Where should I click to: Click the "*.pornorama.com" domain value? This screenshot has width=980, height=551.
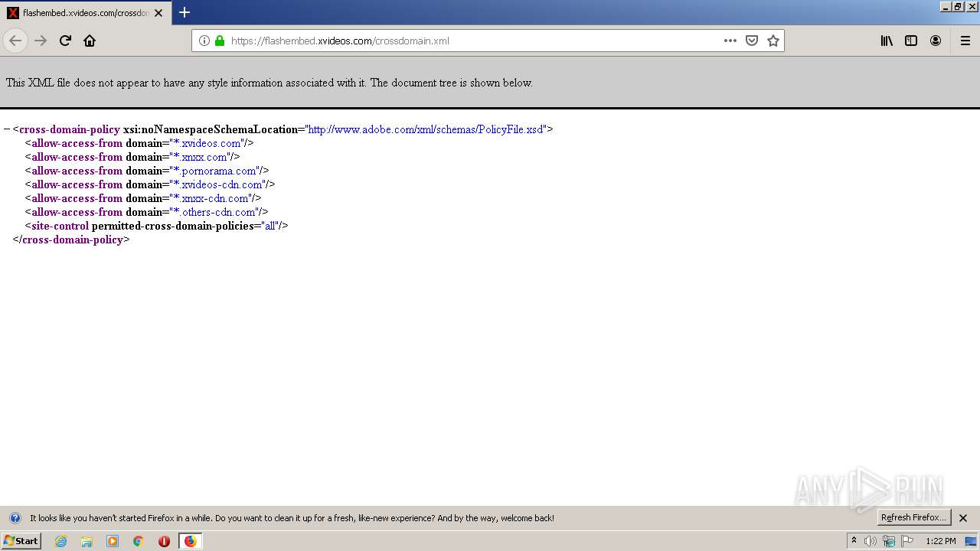click(216, 171)
